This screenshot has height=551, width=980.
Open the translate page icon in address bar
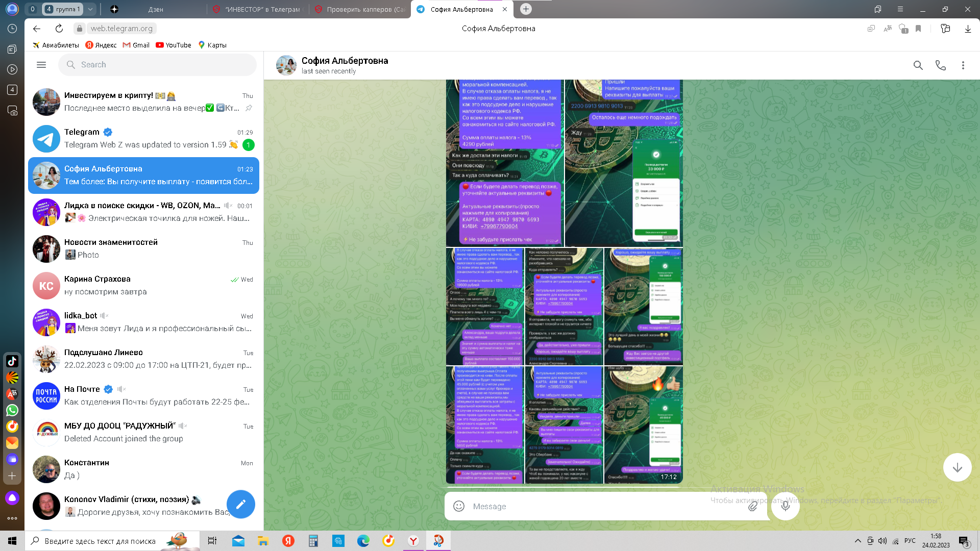tap(888, 29)
